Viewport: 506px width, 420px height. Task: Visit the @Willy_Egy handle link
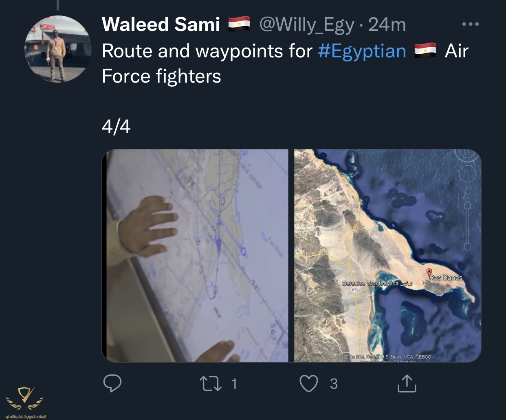[x=307, y=25]
